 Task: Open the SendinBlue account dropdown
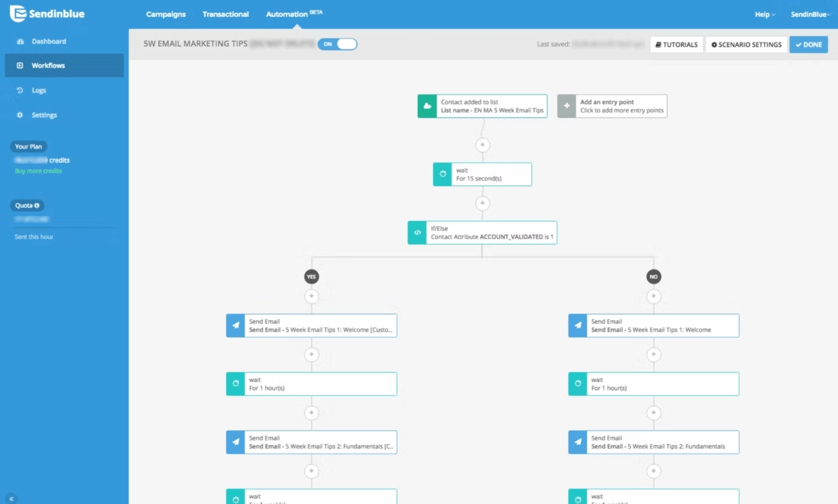[809, 14]
